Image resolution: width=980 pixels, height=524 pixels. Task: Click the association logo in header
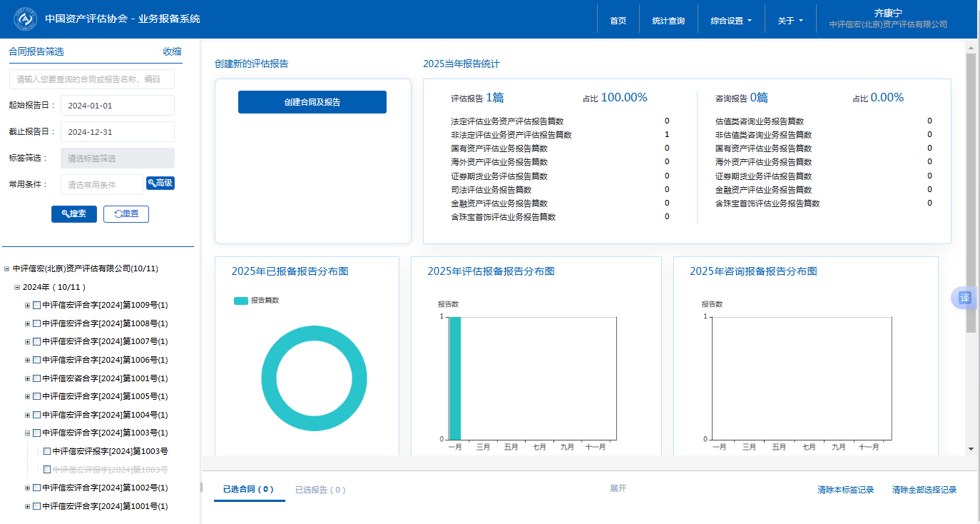coord(26,19)
